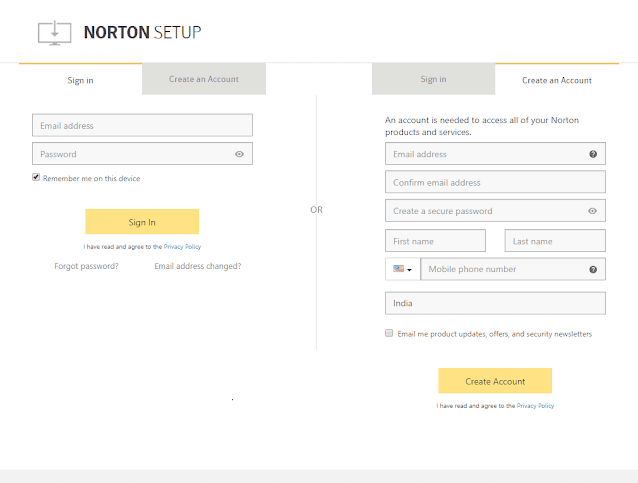Focus Create a secure password field
The image size is (638, 483).
(495, 211)
